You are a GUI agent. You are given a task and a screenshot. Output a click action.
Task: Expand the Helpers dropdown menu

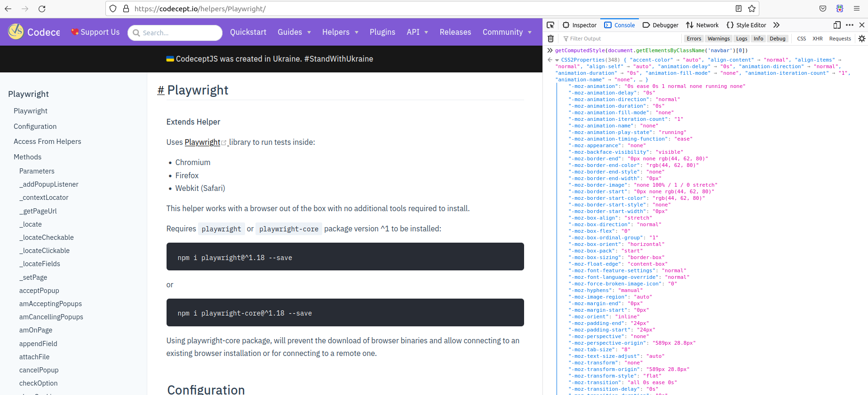[x=340, y=32]
